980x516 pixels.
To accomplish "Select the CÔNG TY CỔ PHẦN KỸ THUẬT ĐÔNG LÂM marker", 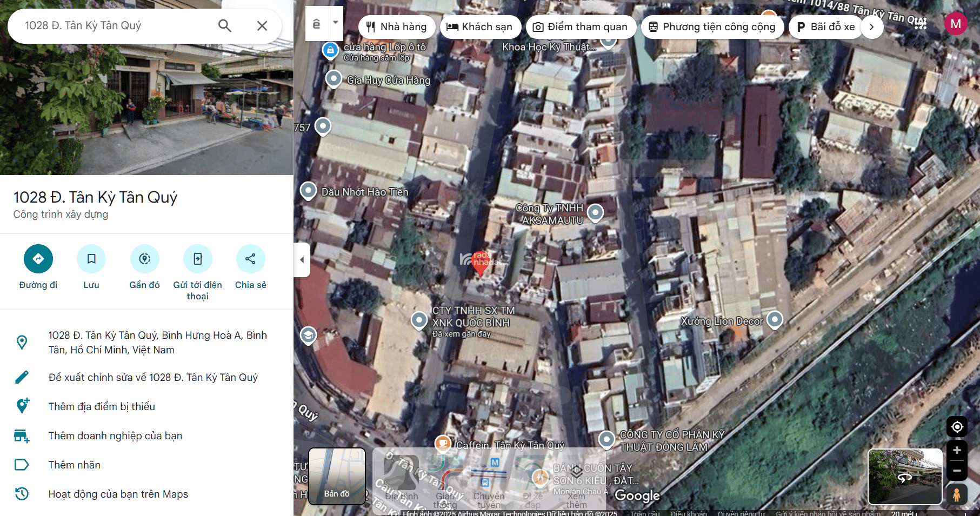I will click(607, 440).
